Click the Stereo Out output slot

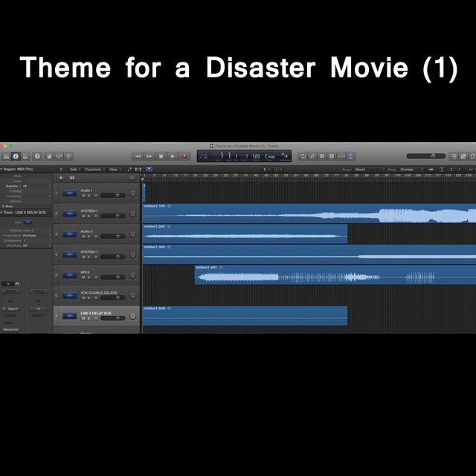pos(10,329)
